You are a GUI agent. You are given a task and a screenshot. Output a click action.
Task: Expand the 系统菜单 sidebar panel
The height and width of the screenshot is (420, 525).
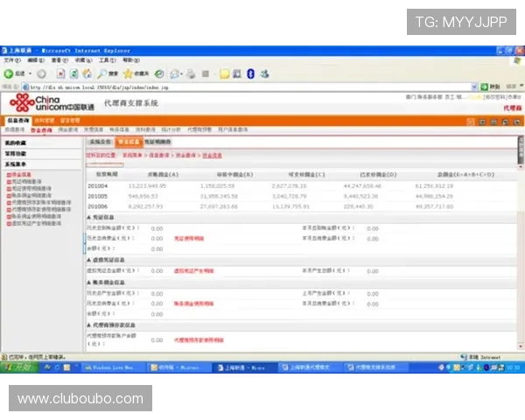(x=16, y=164)
